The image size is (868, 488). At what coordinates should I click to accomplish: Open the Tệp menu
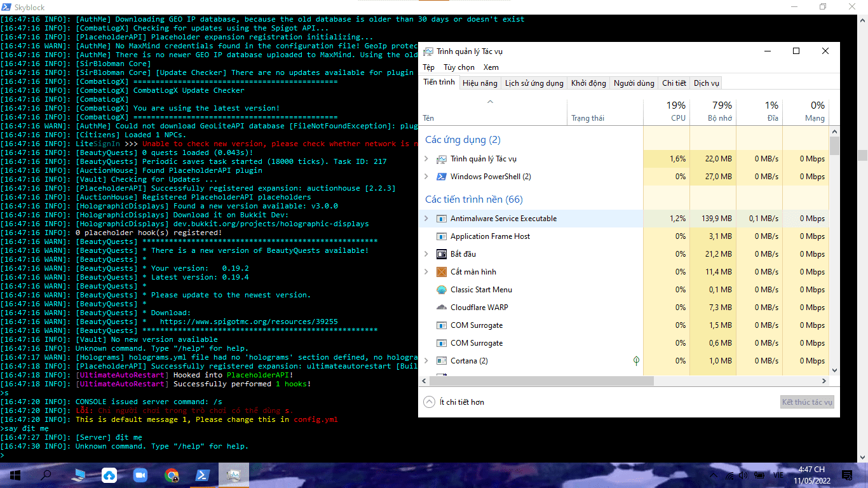point(429,67)
